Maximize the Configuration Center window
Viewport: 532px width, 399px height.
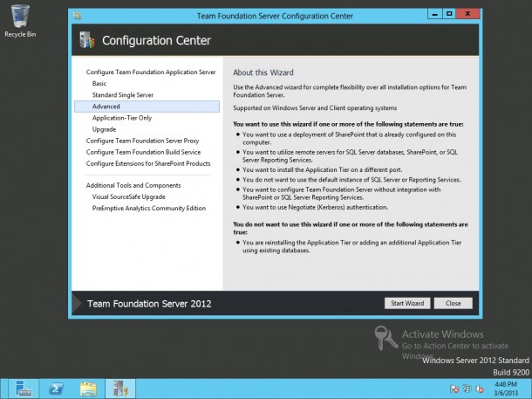tap(449, 14)
